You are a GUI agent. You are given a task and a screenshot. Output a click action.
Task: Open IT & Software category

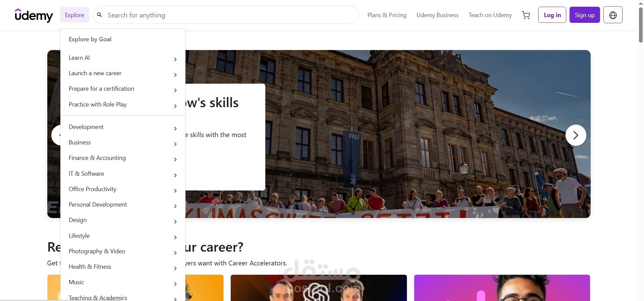123,174
